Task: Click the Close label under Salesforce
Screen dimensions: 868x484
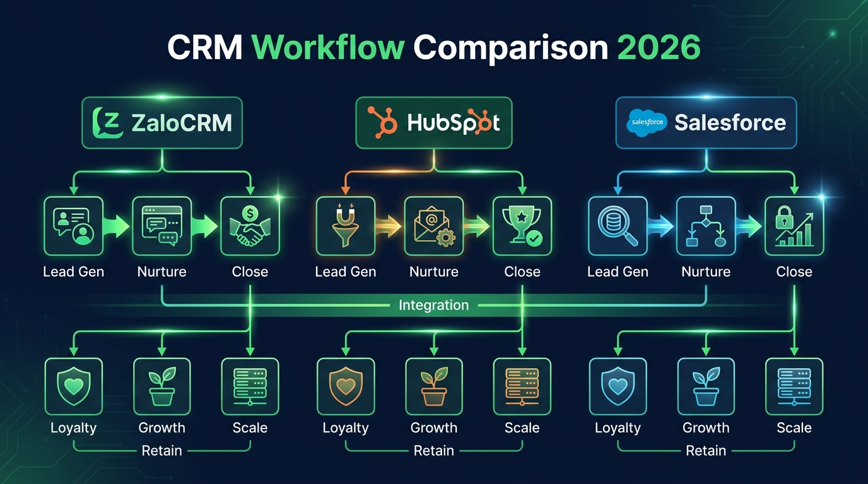Action: 794,272
